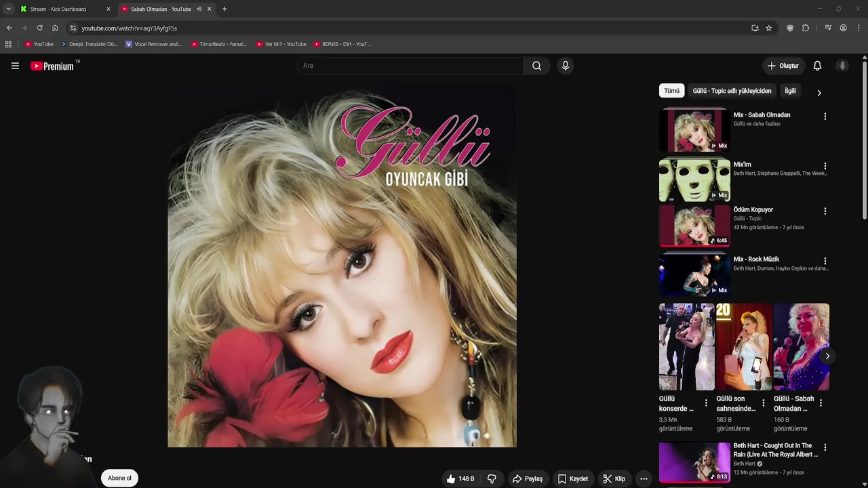Select Güllü - Topic adlı yükleyiciden chip
This screenshot has height=488, width=868.
pyautogui.click(x=732, y=91)
